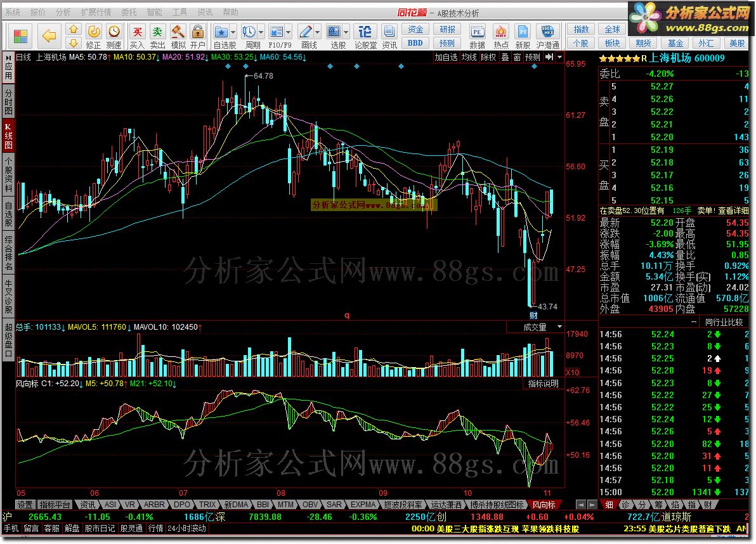Expand the 周期 dropdown arrow
Screen dimensions: 756x544
[261, 33]
